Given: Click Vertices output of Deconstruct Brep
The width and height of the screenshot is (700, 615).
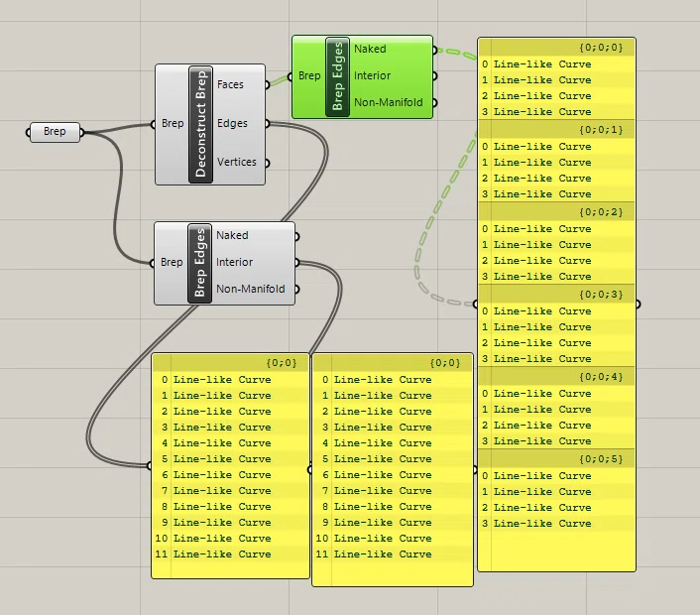Looking at the screenshot, I should click(237, 162).
